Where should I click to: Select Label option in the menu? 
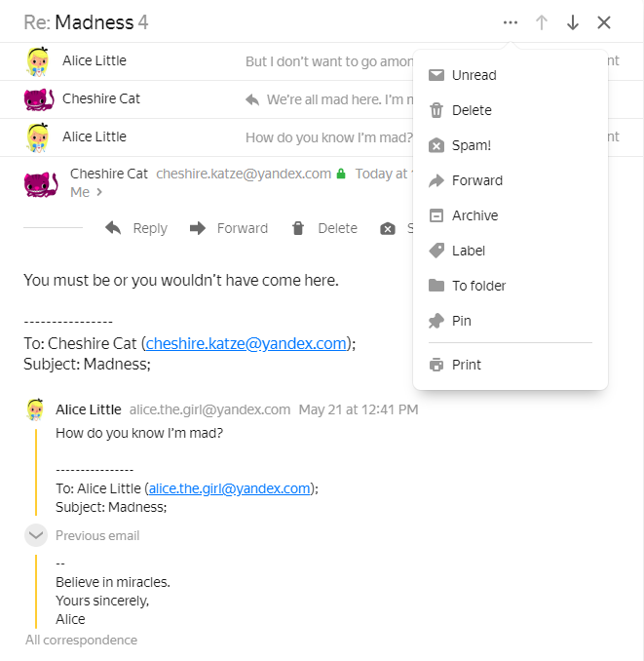click(468, 251)
